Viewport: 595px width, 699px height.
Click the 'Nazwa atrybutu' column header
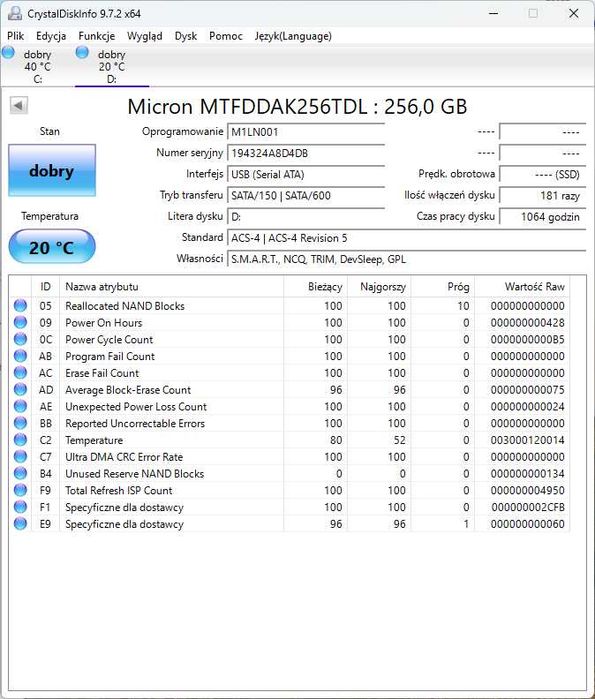pyautogui.click(x=172, y=287)
